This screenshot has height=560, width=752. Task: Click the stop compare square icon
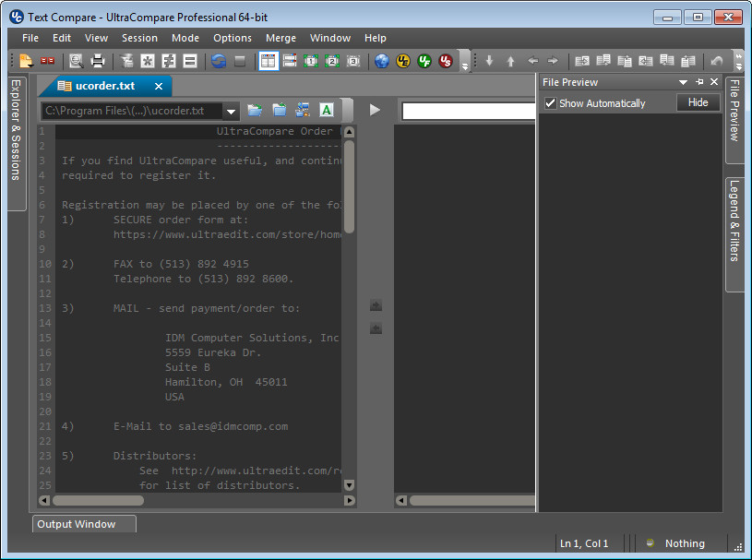pyautogui.click(x=240, y=61)
